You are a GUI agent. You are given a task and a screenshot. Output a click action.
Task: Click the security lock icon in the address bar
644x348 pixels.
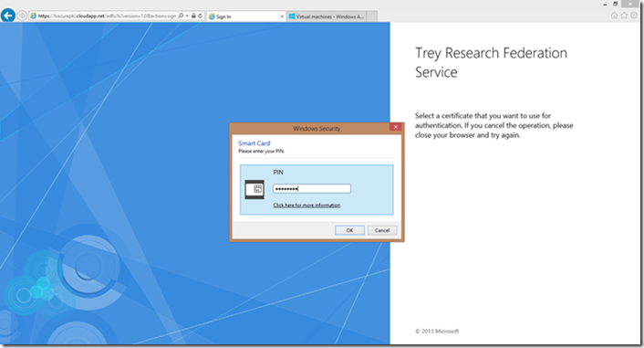pyautogui.click(x=193, y=16)
